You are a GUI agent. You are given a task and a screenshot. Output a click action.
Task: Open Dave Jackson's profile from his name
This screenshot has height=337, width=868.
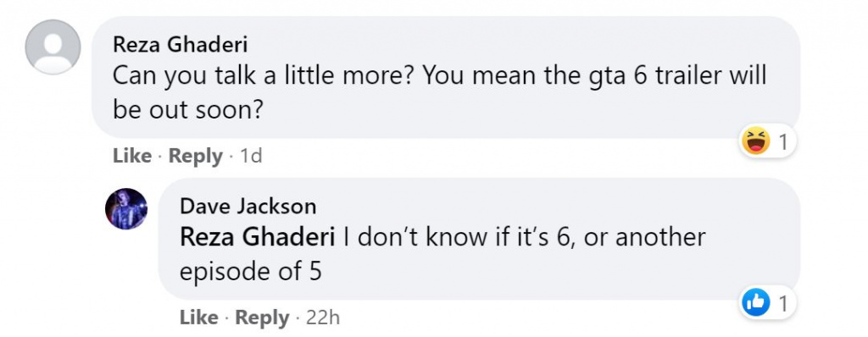[248, 207]
